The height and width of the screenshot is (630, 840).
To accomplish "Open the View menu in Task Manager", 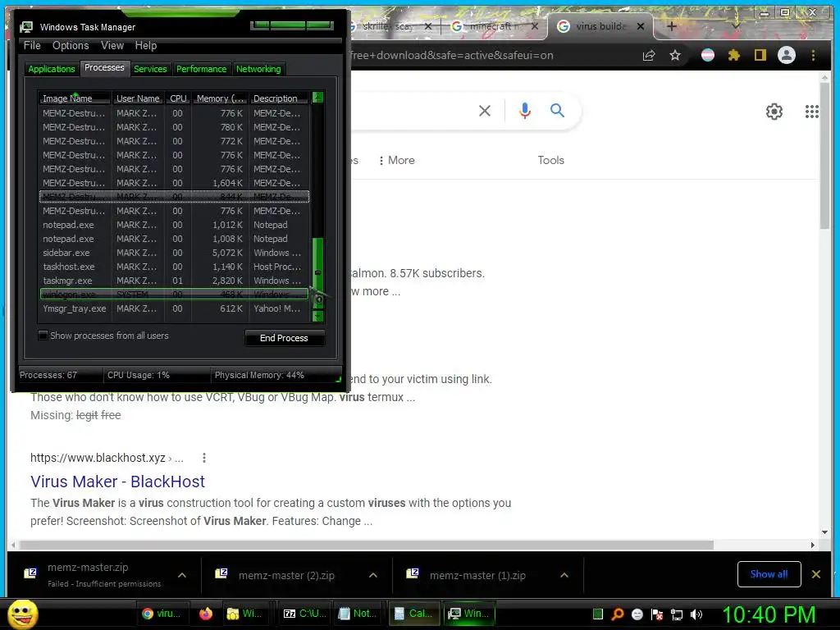I will point(112,46).
